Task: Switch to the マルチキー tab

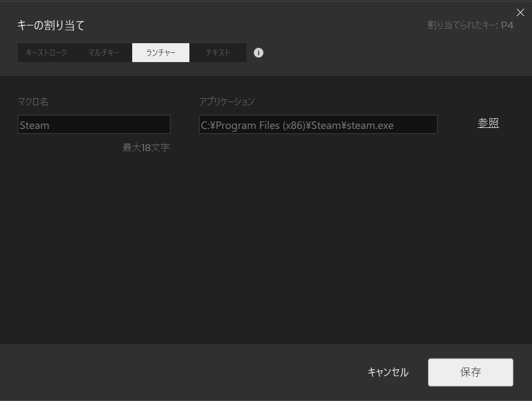Action: 104,52
